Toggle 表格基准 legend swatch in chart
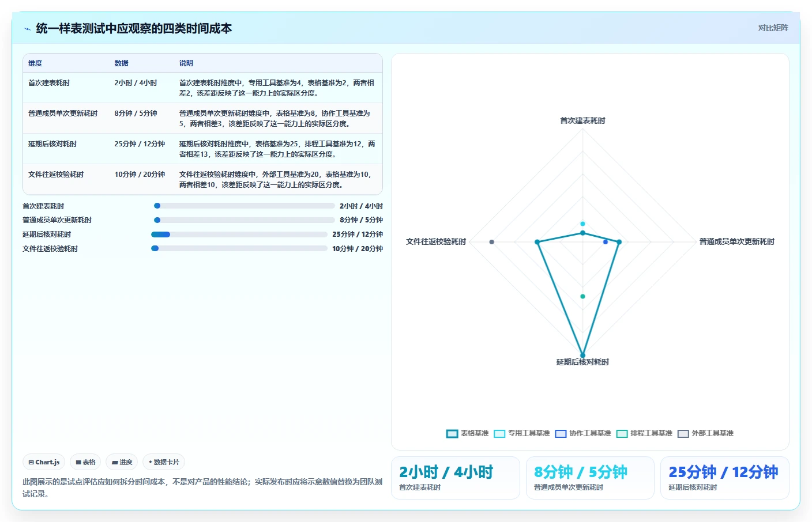812x522 pixels. click(452, 434)
